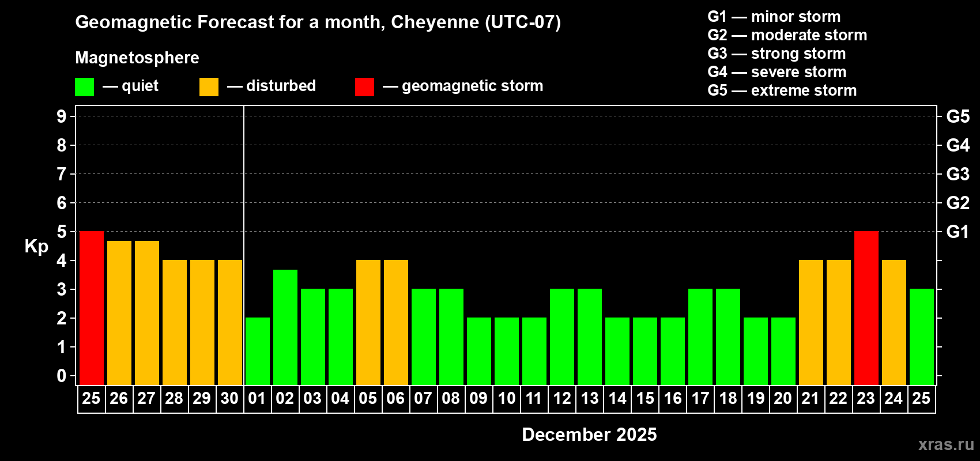Click the G3 label on right axis

point(958,174)
